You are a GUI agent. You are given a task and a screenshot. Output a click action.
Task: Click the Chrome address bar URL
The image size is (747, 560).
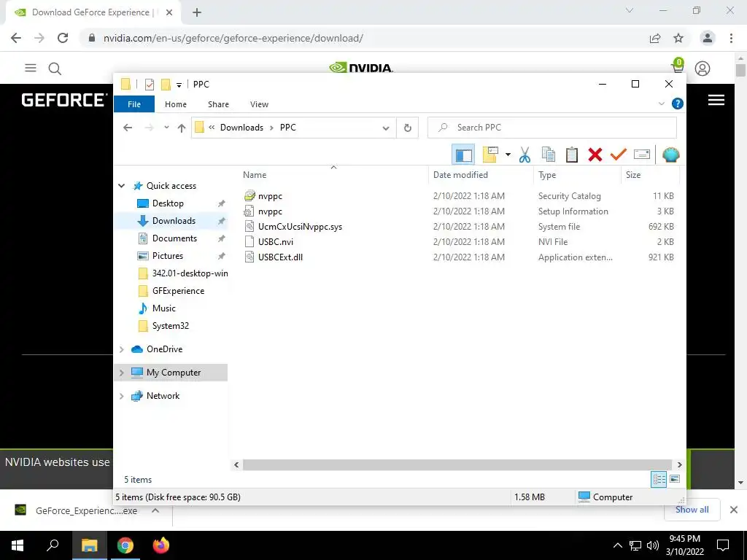[x=233, y=38]
